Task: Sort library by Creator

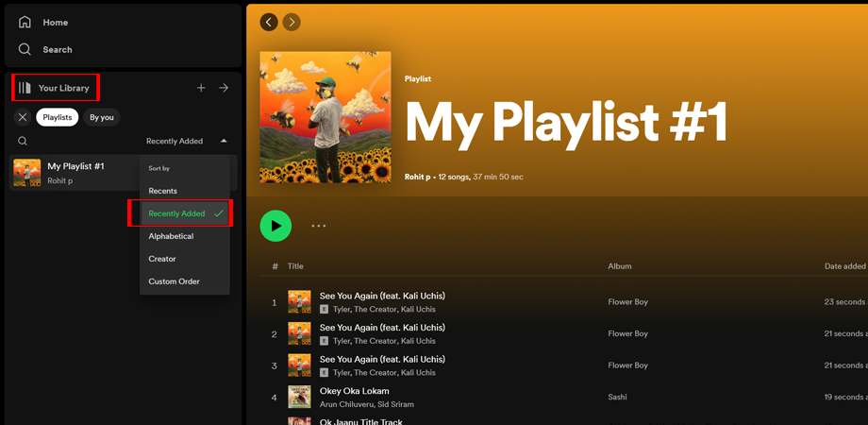Action: coord(184,259)
